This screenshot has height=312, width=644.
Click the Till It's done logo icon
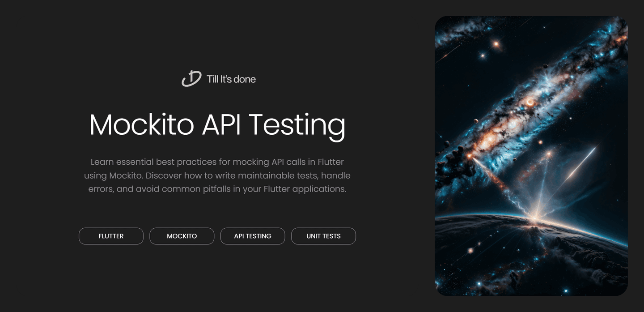[191, 79]
